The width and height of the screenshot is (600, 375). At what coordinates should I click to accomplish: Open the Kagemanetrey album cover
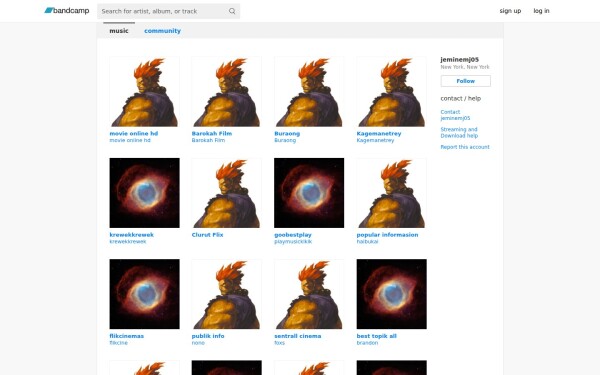pyautogui.click(x=391, y=91)
